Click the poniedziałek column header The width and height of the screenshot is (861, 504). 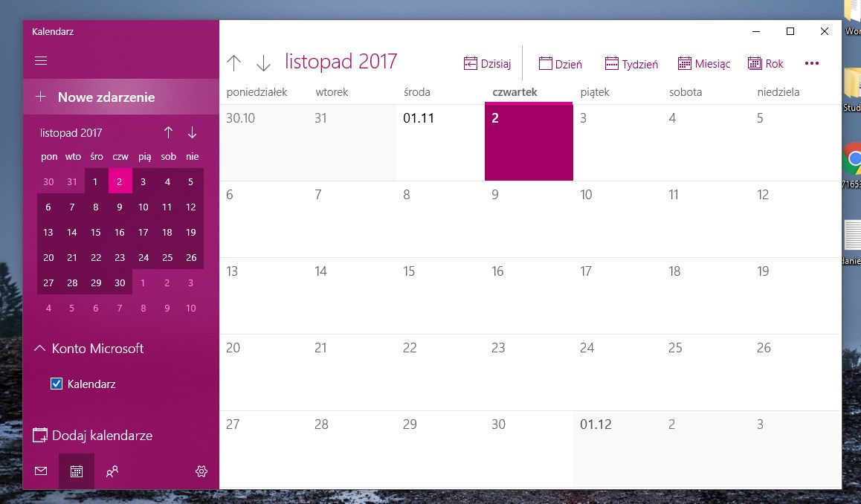pos(257,92)
